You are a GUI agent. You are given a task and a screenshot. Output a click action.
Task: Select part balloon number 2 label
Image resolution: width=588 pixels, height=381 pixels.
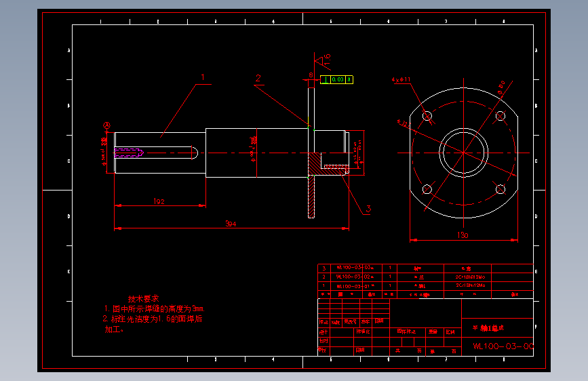point(258,78)
